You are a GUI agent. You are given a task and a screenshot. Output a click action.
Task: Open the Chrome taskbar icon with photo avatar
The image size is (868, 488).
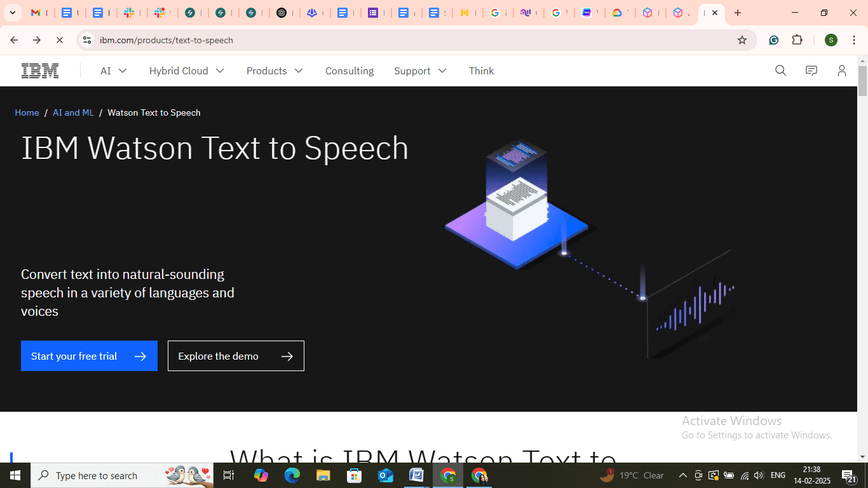(x=479, y=475)
